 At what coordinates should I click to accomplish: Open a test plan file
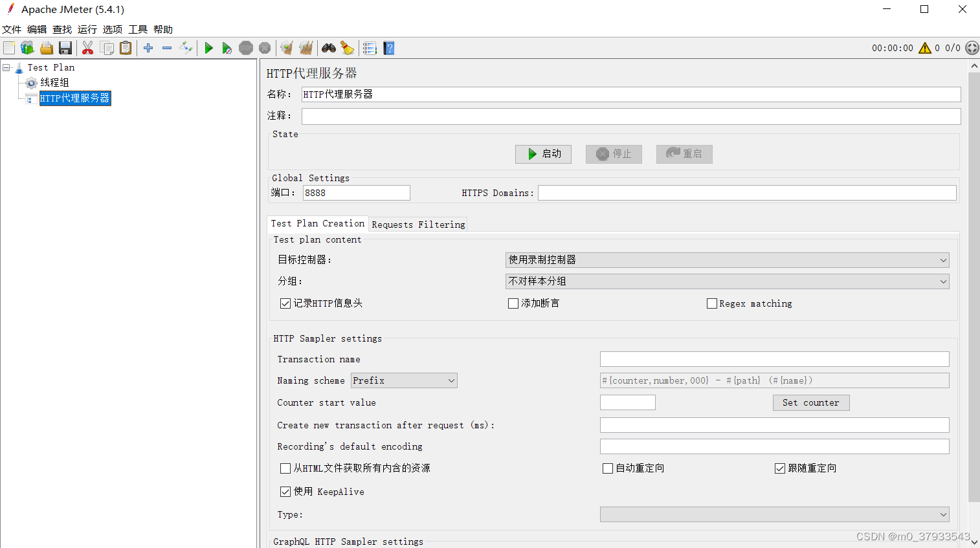[46, 48]
